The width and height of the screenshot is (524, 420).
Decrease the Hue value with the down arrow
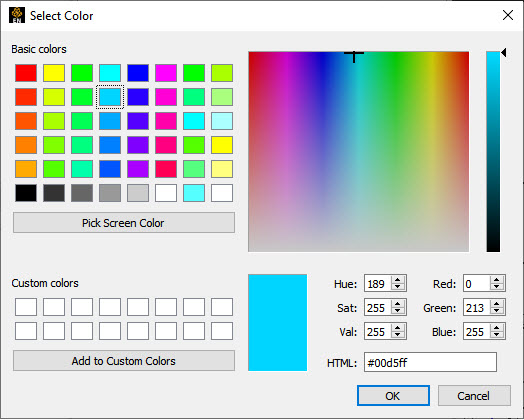(x=397, y=287)
